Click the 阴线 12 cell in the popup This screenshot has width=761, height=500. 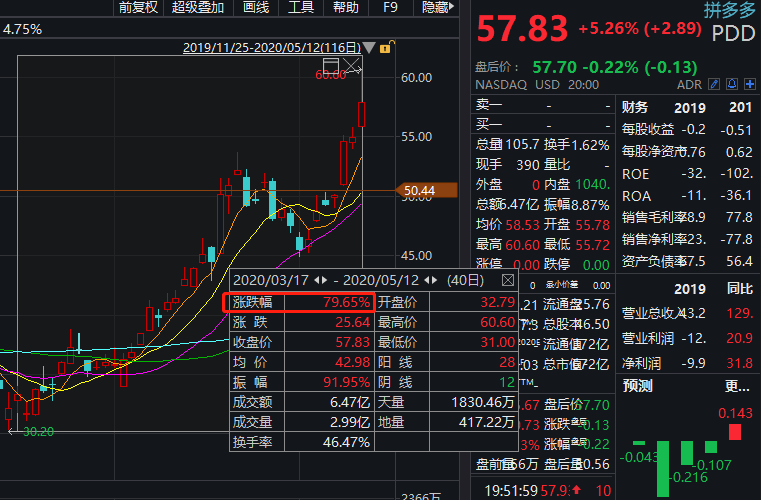click(x=446, y=382)
